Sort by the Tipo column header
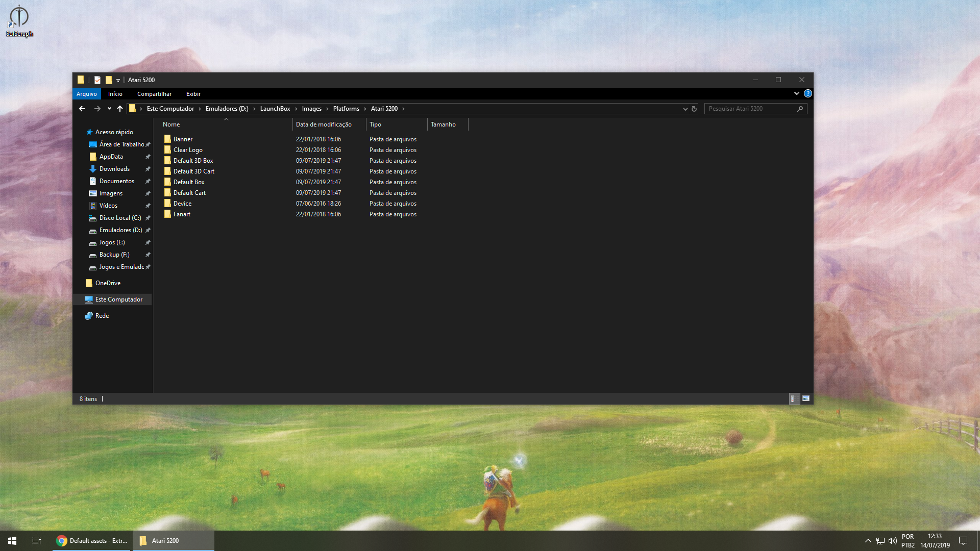The image size is (980, 551). (397, 124)
